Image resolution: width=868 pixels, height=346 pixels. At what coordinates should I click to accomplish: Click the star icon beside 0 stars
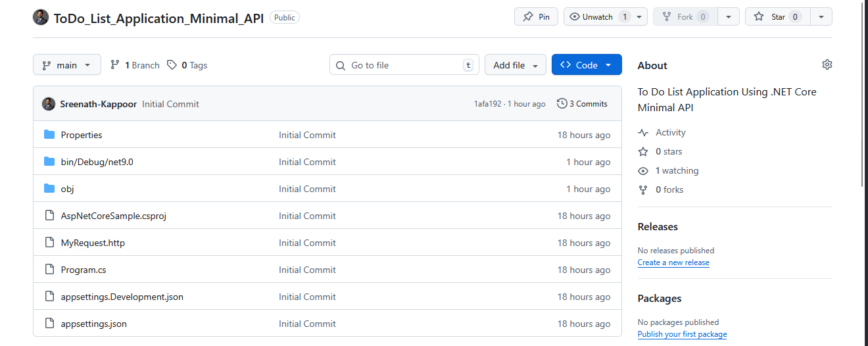(643, 152)
